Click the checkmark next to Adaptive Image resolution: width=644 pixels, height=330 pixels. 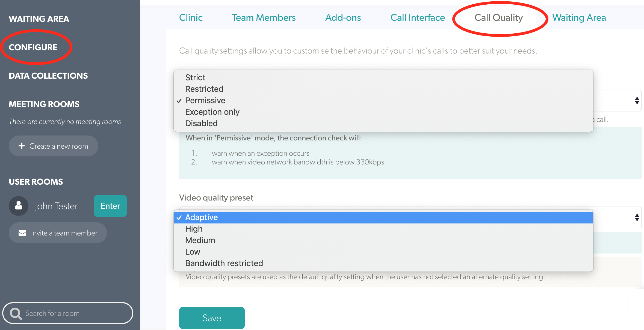click(179, 217)
